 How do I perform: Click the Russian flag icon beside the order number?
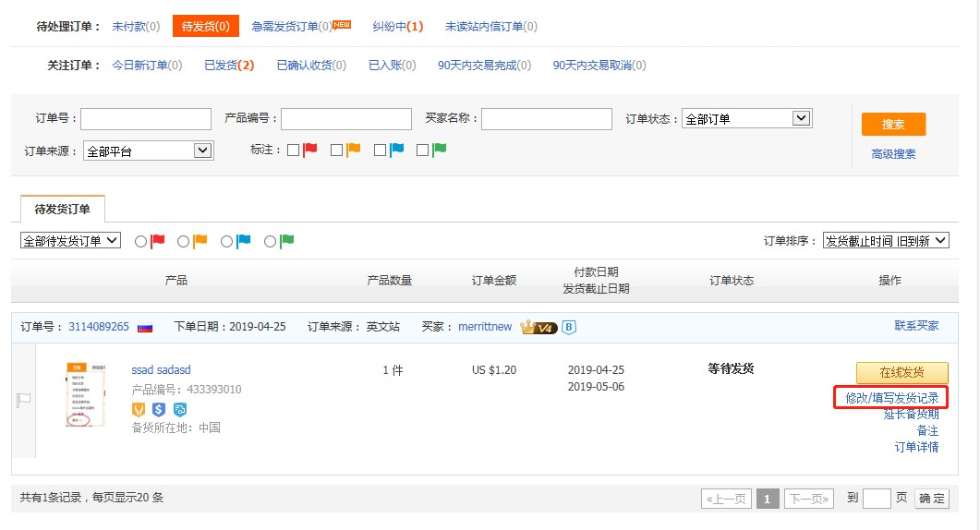pyautogui.click(x=144, y=327)
